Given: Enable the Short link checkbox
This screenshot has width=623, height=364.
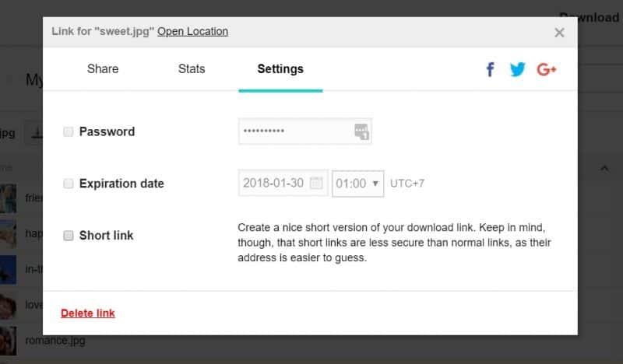Looking at the screenshot, I should (69, 235).
